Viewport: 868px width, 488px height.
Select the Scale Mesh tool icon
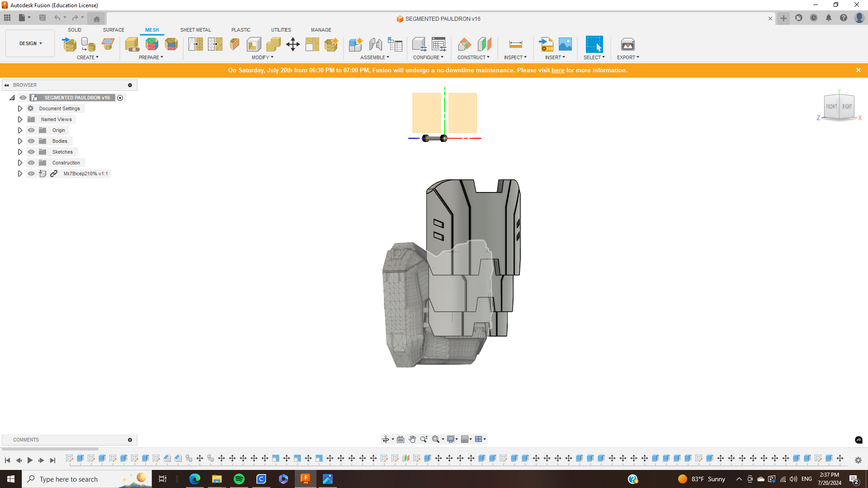pos(312,44)
